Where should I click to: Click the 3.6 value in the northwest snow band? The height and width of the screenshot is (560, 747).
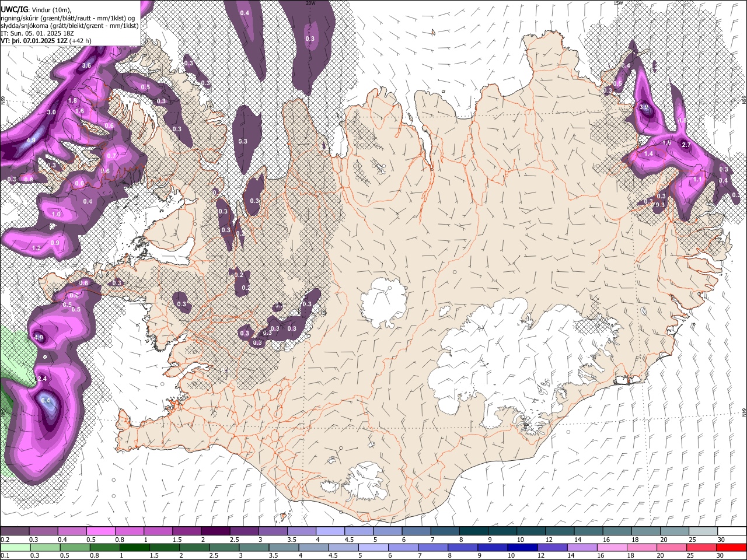coord(86,65)
